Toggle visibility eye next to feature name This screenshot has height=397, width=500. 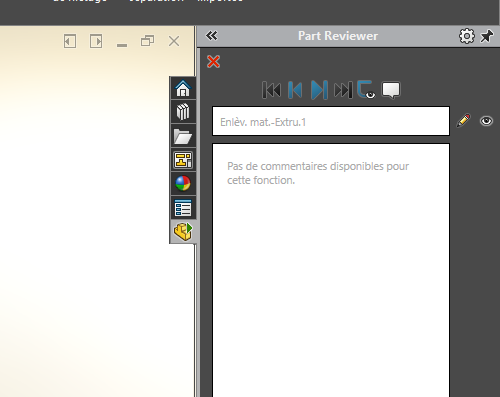coord(486,121)
